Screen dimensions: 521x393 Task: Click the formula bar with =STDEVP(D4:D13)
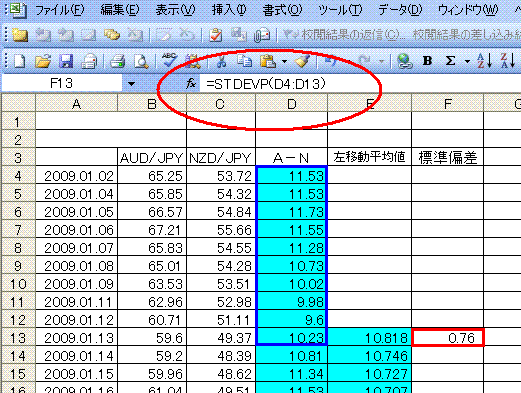pos(360,83)
